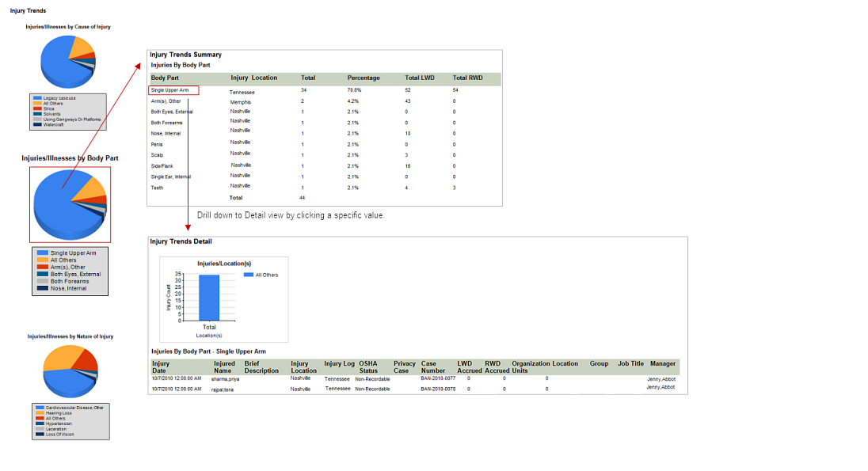Select the Side/Flank body part row

162,166
